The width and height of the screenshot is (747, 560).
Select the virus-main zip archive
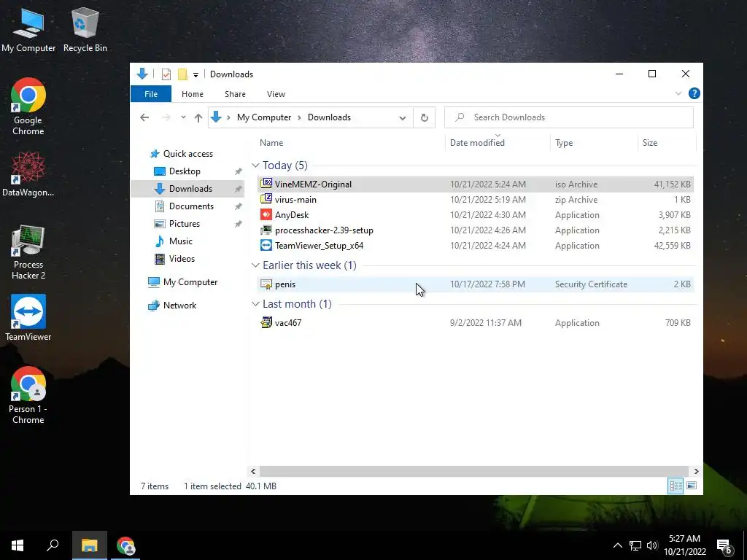(x=475, y=200)
